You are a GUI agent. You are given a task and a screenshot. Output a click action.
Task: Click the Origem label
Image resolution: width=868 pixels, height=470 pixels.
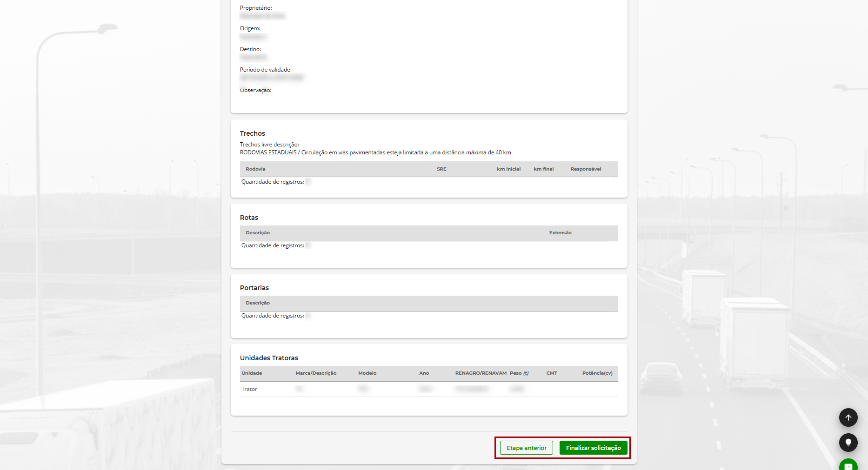tap(250, 28)
